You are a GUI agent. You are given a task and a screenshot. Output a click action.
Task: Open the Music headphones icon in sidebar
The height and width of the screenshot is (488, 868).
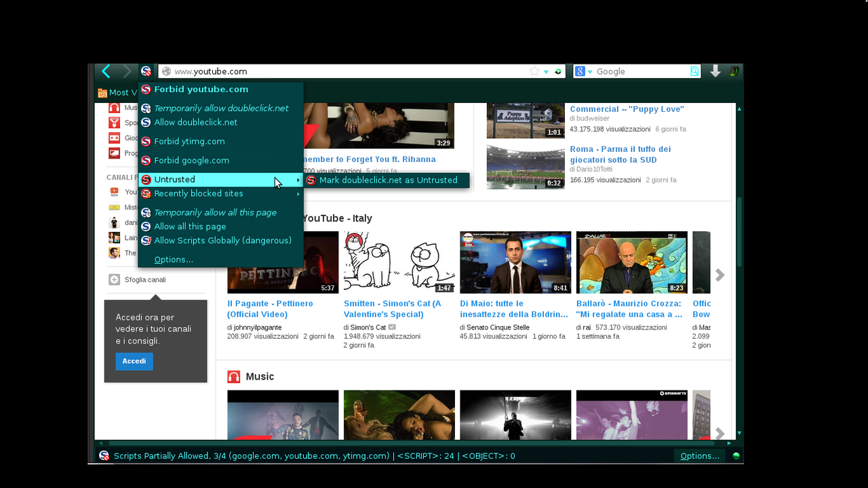pos(115,108)
